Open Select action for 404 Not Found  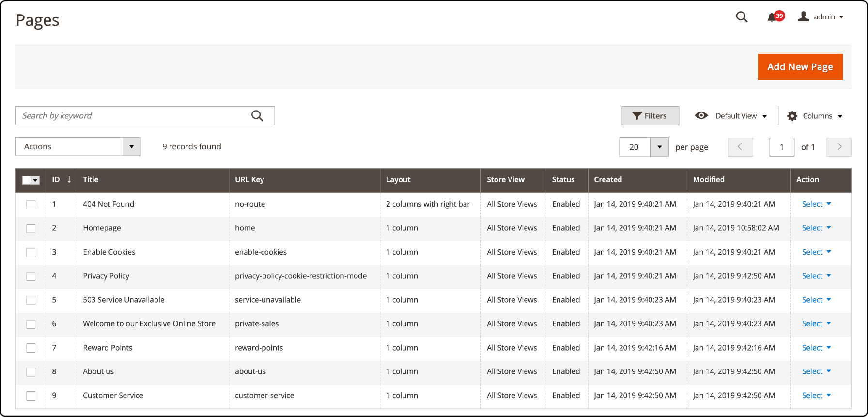pyautogui.click(x=816, y=204)
